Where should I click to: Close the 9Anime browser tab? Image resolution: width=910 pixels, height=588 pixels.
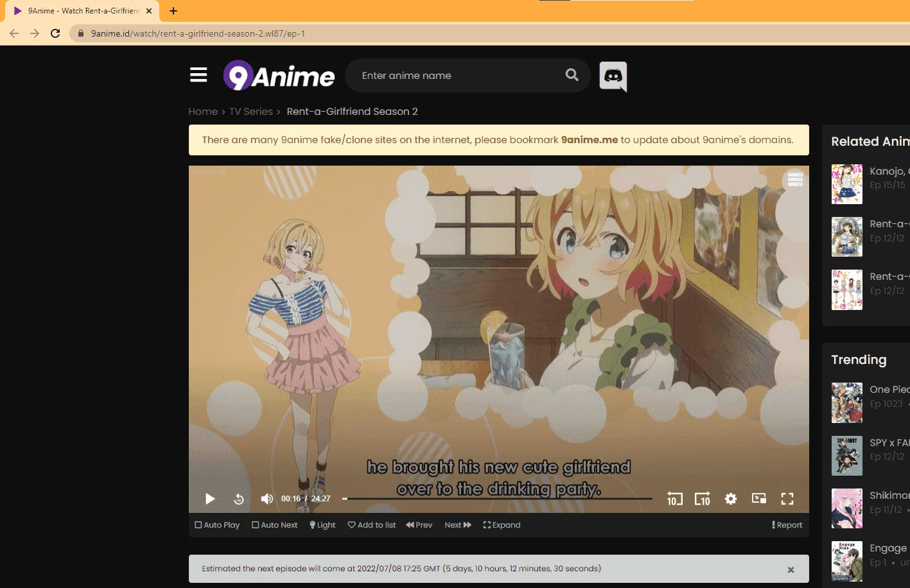(x=149, y=11)
